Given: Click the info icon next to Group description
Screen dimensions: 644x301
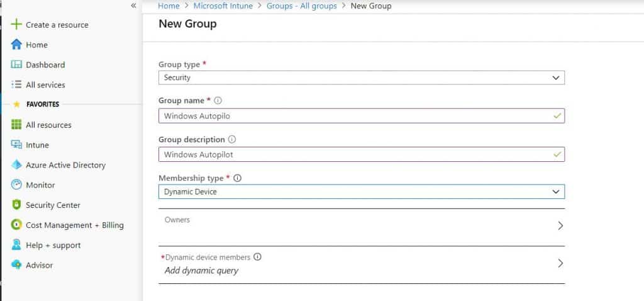Looking at the screenshot, I should coord(231,139).
